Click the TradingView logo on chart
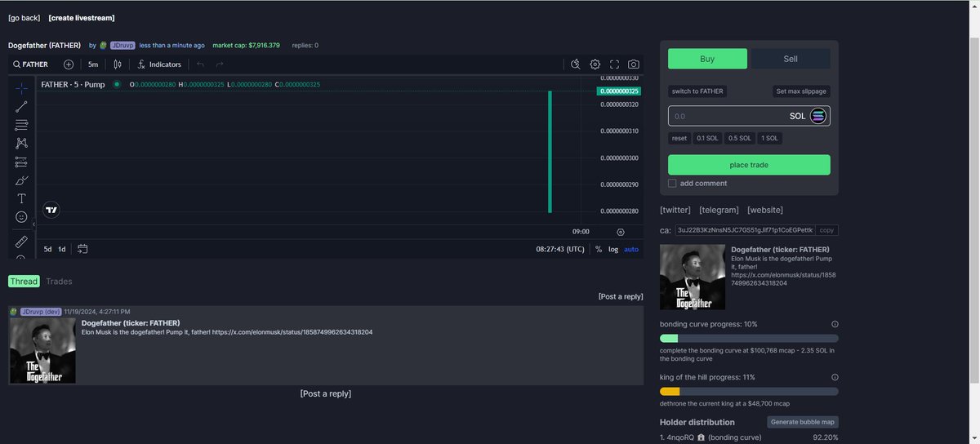This screenshot has height=444, width=980. coord(51,210)
